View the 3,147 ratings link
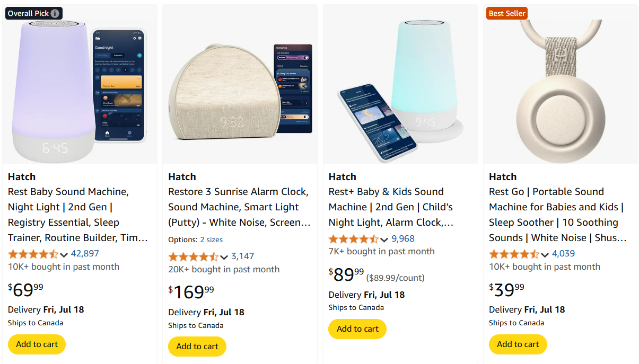This screenshot has width=639, height=364. (243, 256)
